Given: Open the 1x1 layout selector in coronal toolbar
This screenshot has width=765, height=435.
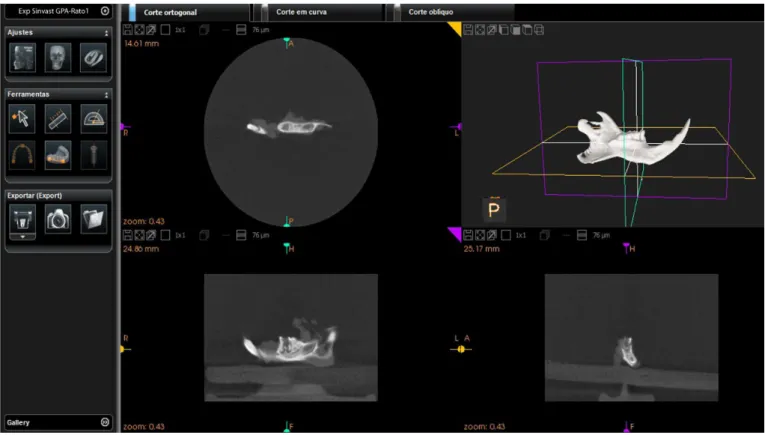Looking at the screenshot, I should point(181,236).
